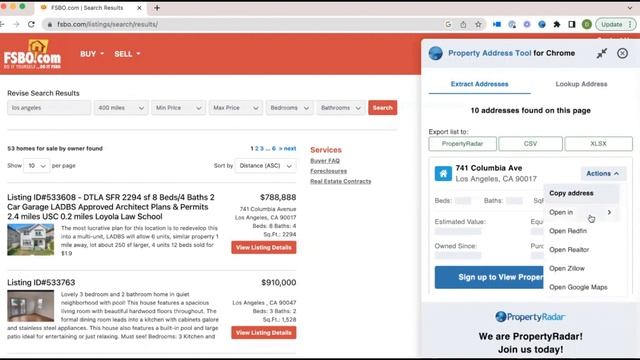Go to results page 6
640x360 pixels.
274,149
